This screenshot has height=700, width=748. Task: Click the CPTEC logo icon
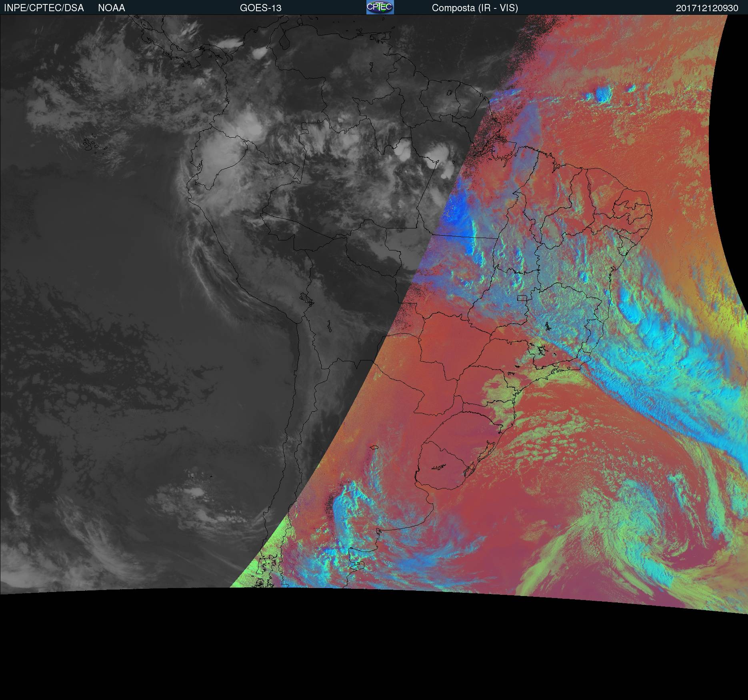(x=380, y=7)
